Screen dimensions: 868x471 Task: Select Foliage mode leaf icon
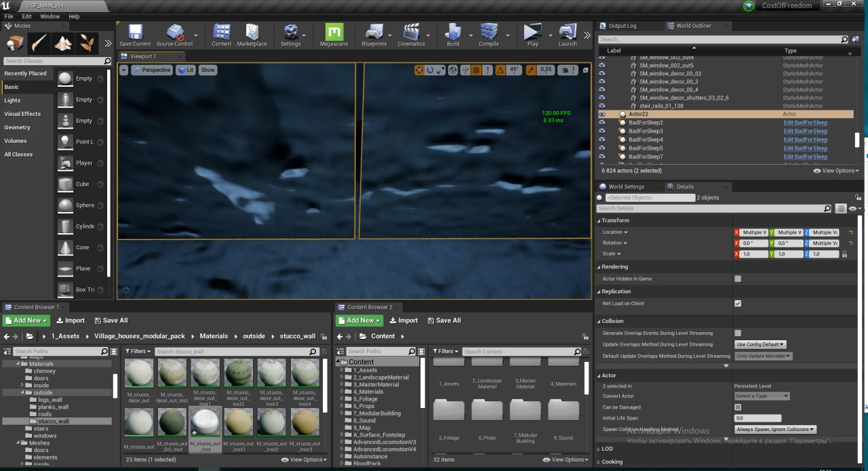87,43
